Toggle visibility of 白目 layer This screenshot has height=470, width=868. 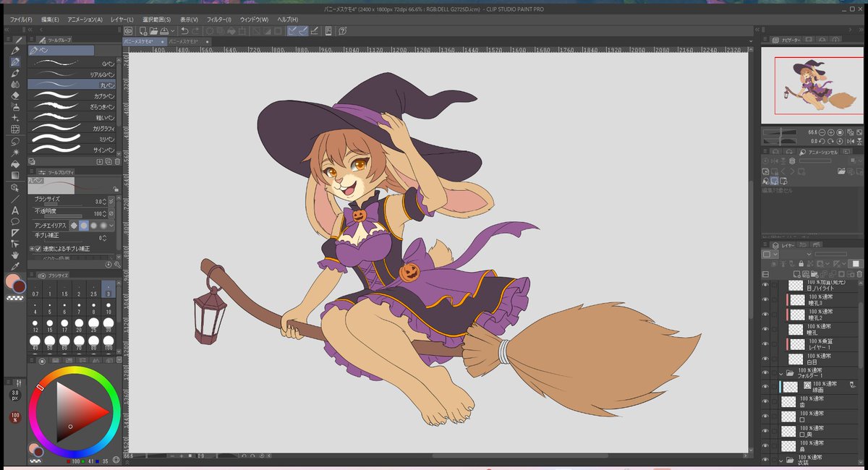[x=765, y=358]
